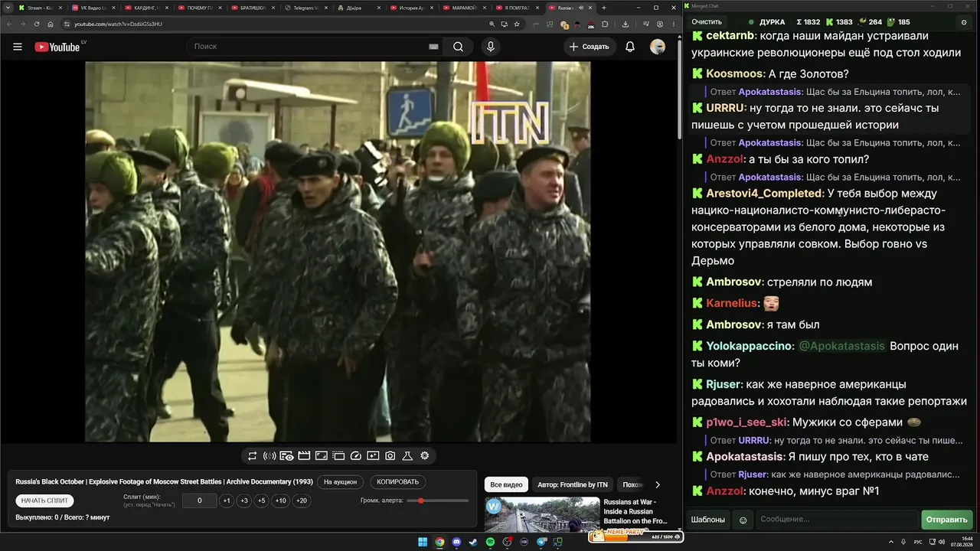Send the chat message with Отправить
Image resolution: width=980 pixels, height=551 pixels.
947,520
